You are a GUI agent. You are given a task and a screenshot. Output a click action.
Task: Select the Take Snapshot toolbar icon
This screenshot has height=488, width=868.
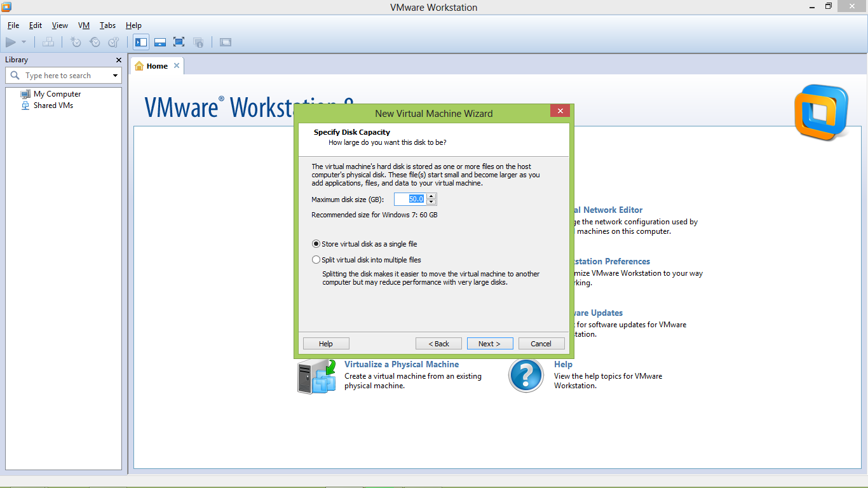click(76, 42)
